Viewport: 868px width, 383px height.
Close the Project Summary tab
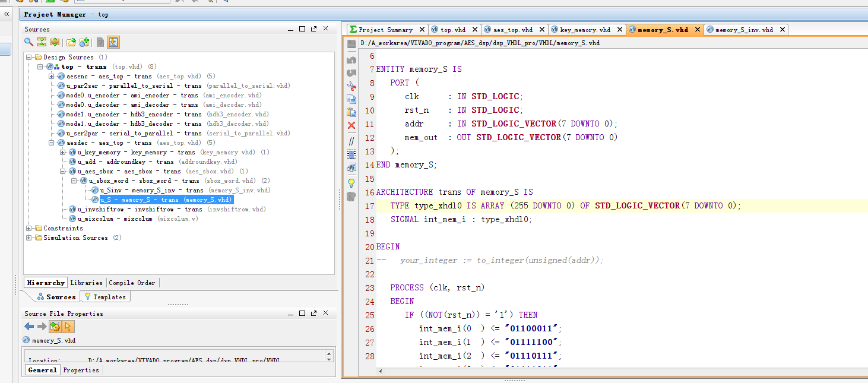point(422,29)
